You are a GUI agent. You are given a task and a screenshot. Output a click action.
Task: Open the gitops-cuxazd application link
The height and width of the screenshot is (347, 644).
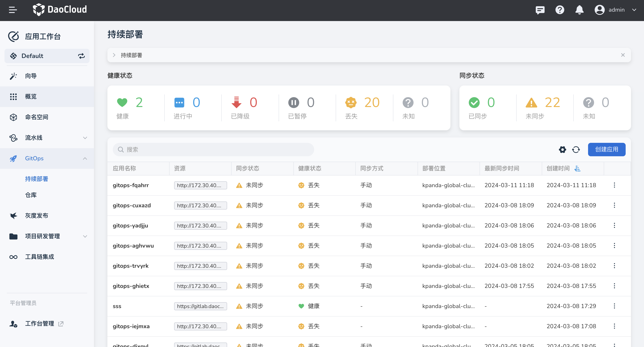(x=132, y=205)
